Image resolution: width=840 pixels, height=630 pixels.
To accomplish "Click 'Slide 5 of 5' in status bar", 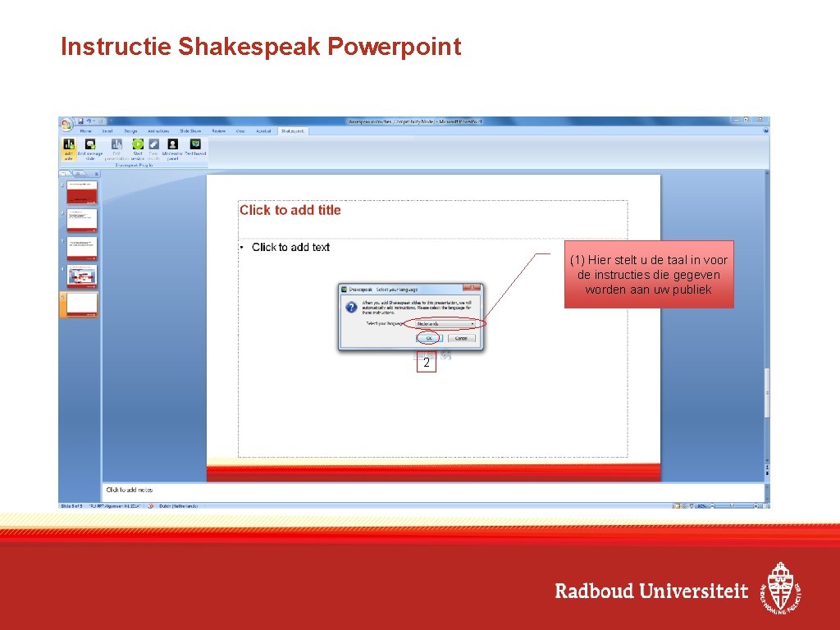I will 72,505.
